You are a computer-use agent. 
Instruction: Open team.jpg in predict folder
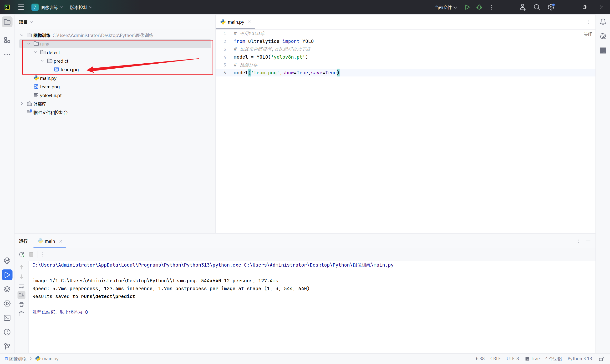coord(69,70)
